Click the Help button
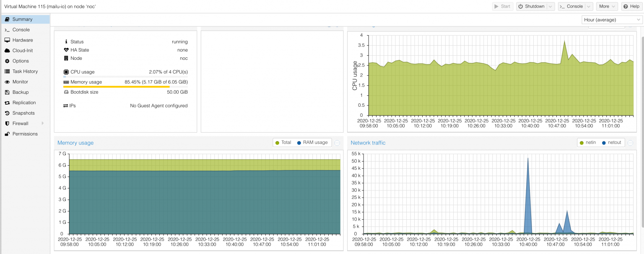This screenshot has width=644, height=254. [631, 6]
